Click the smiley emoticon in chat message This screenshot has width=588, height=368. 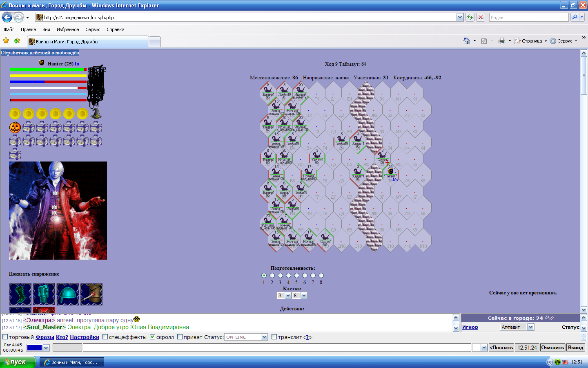click(x=137, y=319)
